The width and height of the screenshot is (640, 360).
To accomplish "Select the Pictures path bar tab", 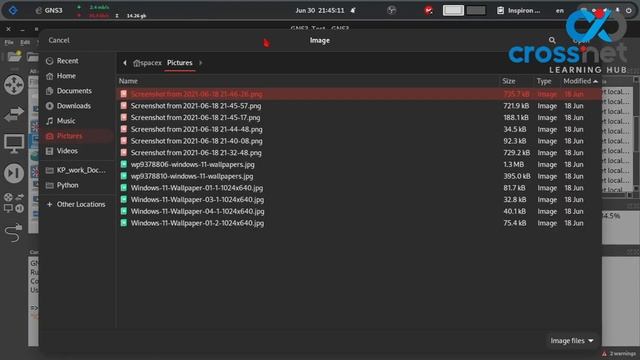I will (x=180, y=63).
